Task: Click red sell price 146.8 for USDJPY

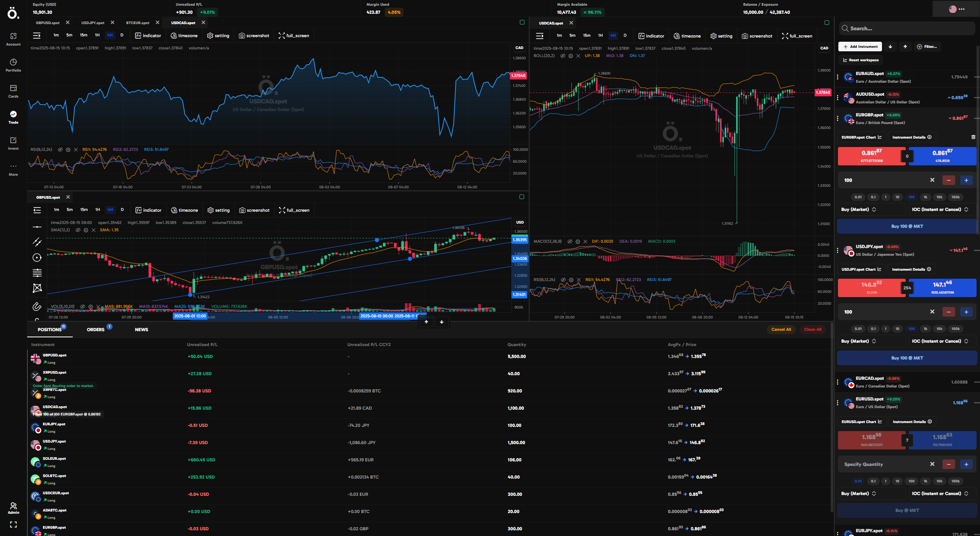Action: [x=871, y=288]
